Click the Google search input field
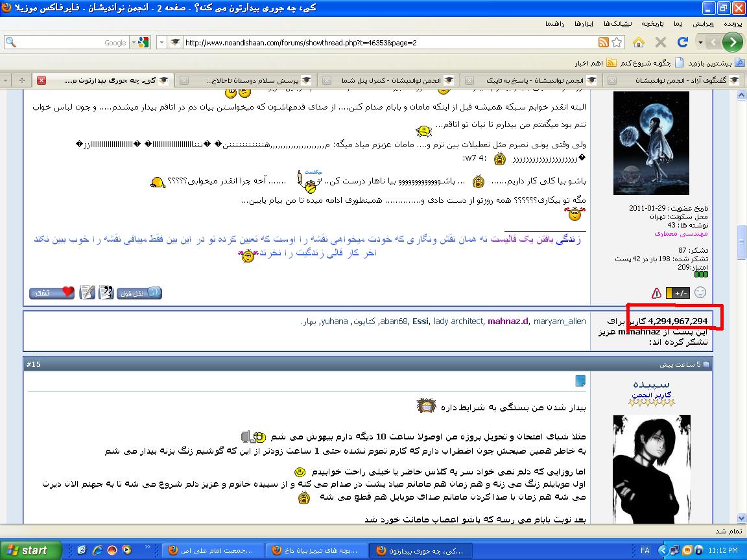This screenshot has width=747, height=560. pyautogui.click(x=65, y=42)
